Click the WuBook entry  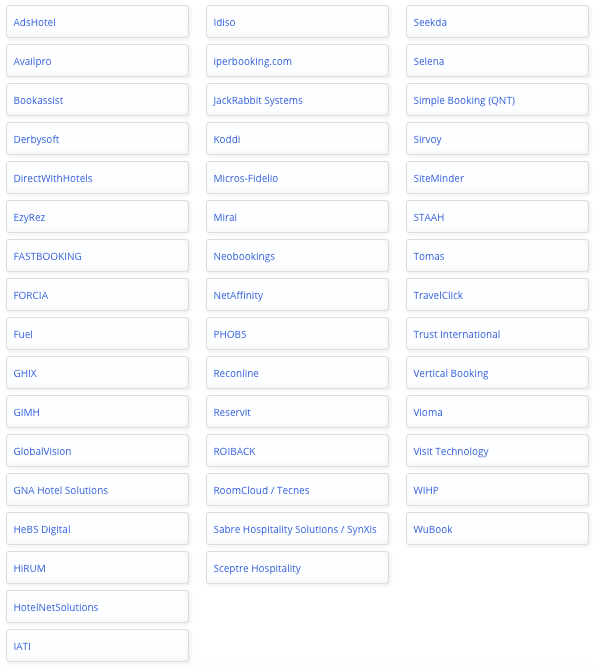click(497, 529)
